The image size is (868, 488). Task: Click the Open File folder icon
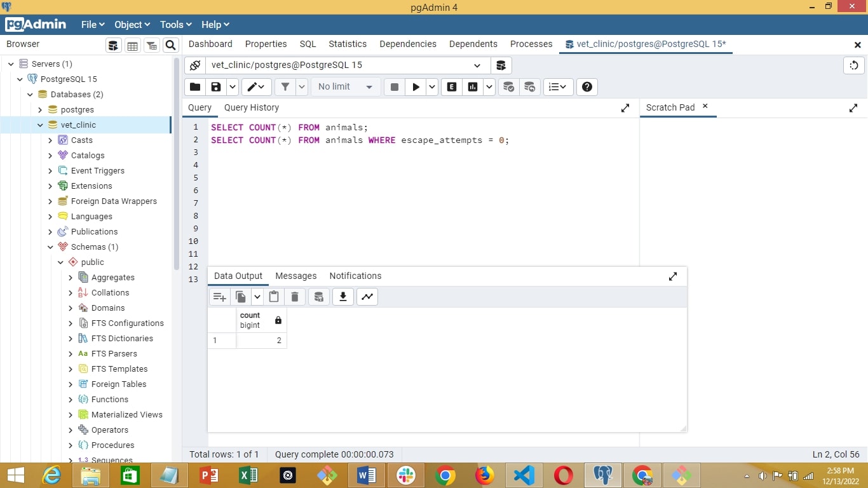195,87
